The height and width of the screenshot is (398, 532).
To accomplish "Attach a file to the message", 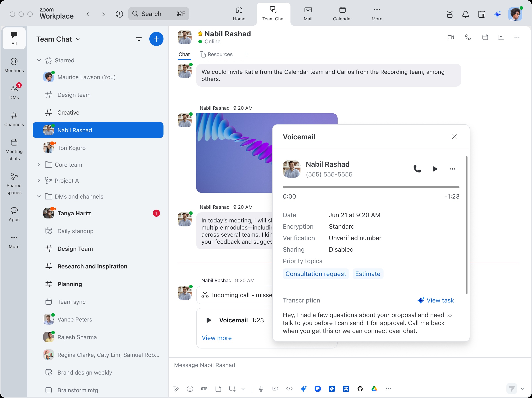I will tap(218, 389).
